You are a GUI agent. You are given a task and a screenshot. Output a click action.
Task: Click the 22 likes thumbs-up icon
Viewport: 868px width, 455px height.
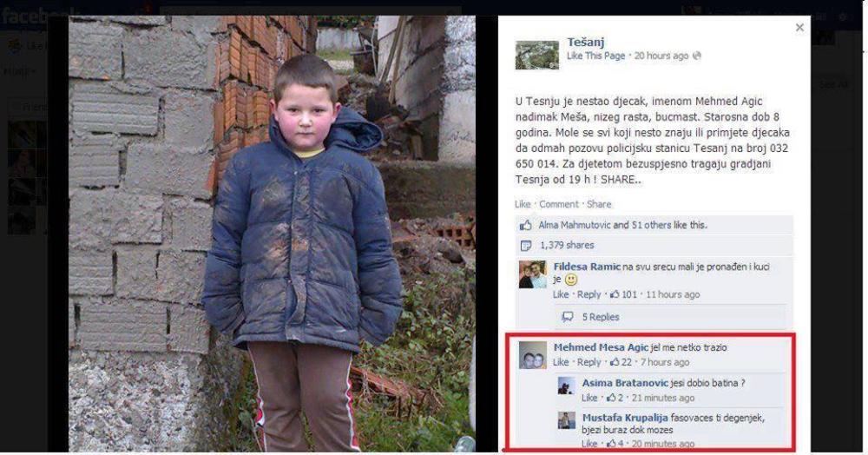(x=614, y=362)
